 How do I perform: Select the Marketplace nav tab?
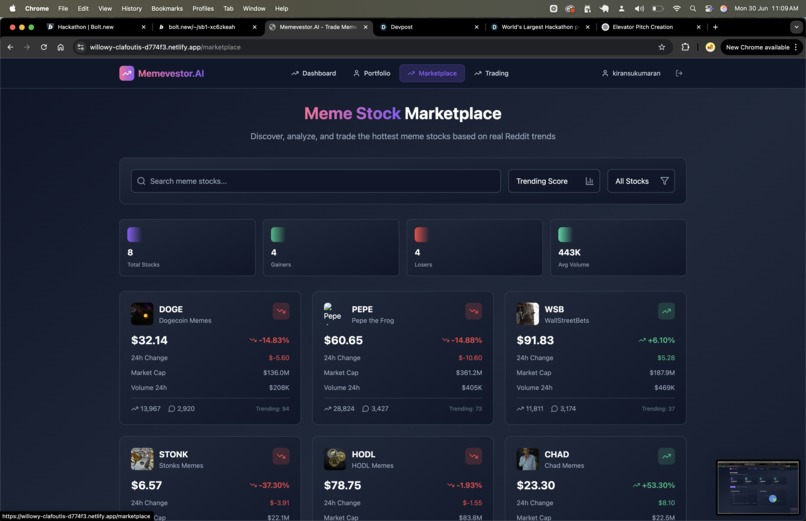click(x=432, y=73)
